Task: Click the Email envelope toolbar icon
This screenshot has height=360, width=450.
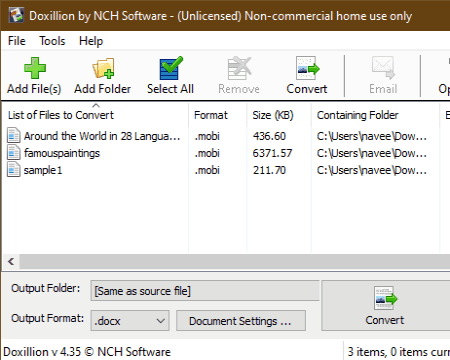Action: click(x=383, y=68)
